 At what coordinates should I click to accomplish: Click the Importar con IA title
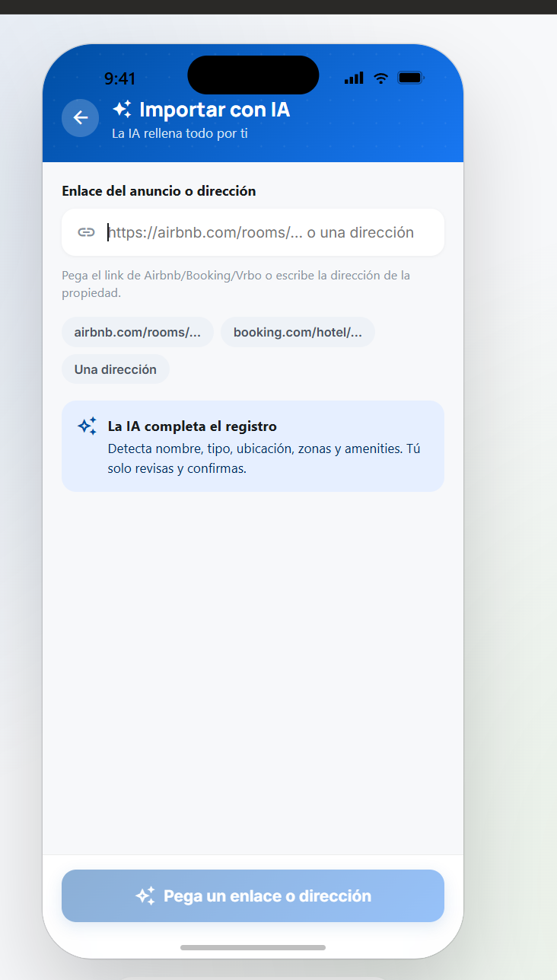[x=215, y=110]
